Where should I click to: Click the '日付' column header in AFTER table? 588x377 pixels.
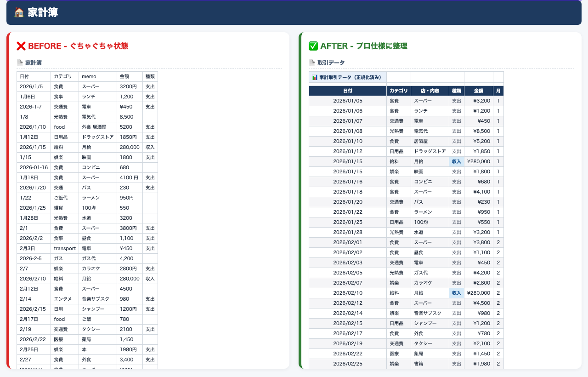[348, 91]
